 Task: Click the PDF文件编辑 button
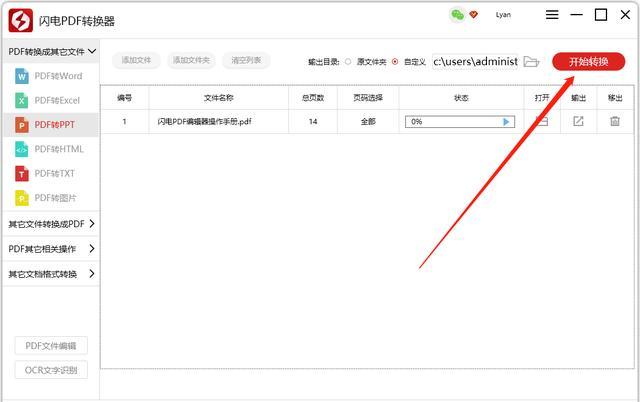point(51,346)
